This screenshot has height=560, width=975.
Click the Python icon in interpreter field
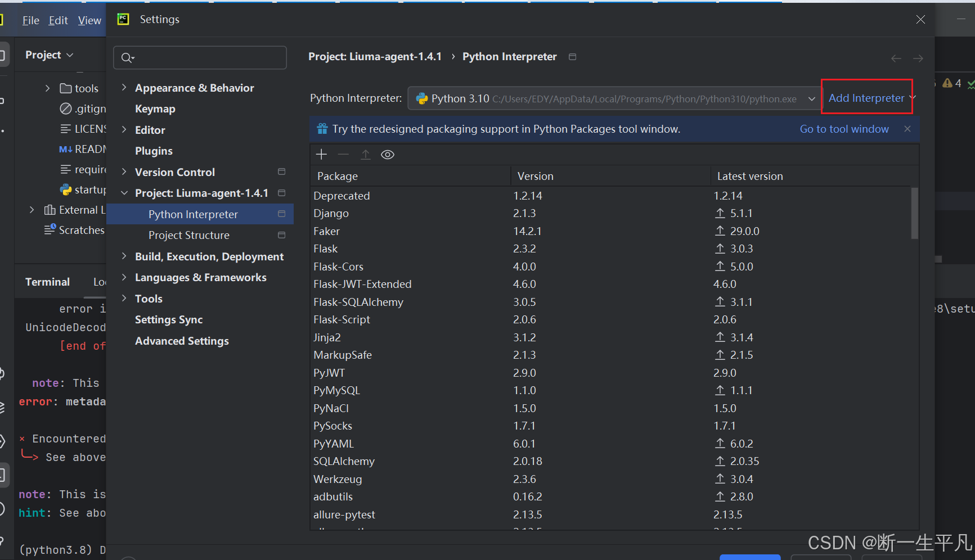point(422,99)
